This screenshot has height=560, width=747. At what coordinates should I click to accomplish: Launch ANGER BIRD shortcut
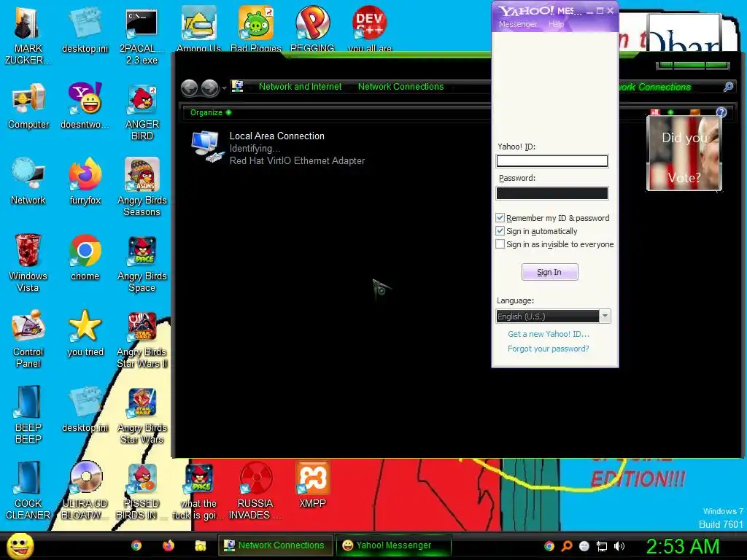[x=142, y=112]
